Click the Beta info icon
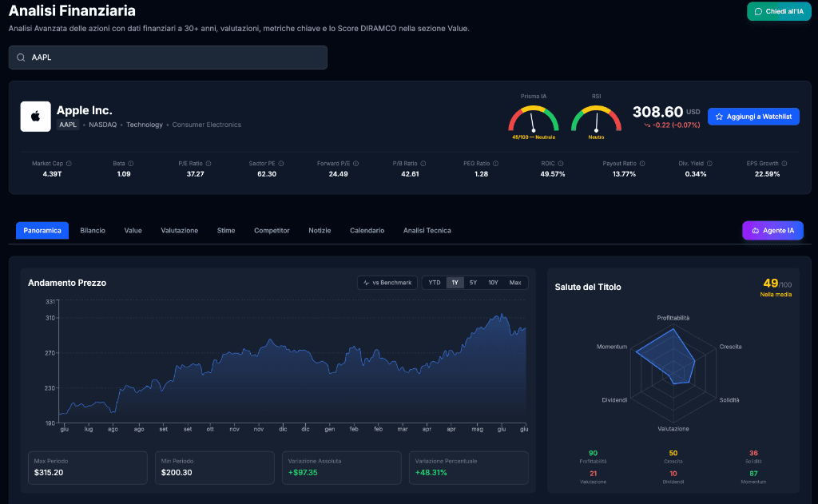The height and width of the screenshot is (504, 818). (130, 164)
